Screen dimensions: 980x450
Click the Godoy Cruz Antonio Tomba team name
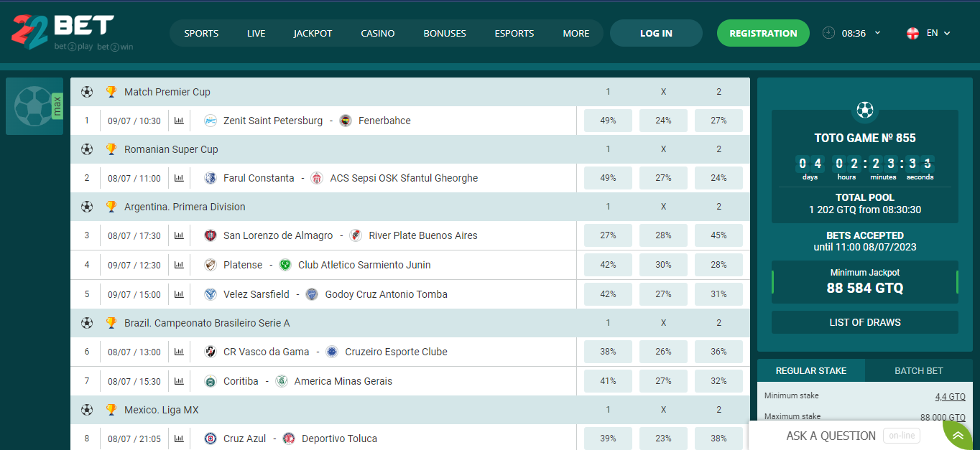[x=386, y=294]
